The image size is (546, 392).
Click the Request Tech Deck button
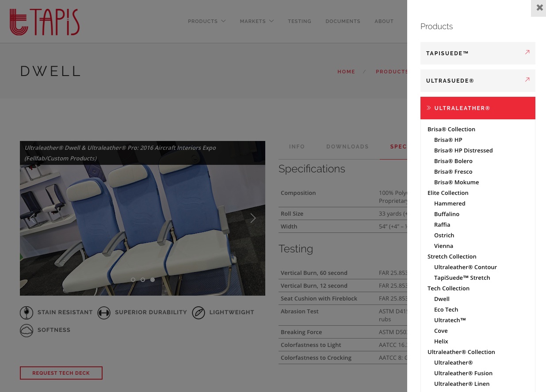pyautogui.click(x=61, y=373)
